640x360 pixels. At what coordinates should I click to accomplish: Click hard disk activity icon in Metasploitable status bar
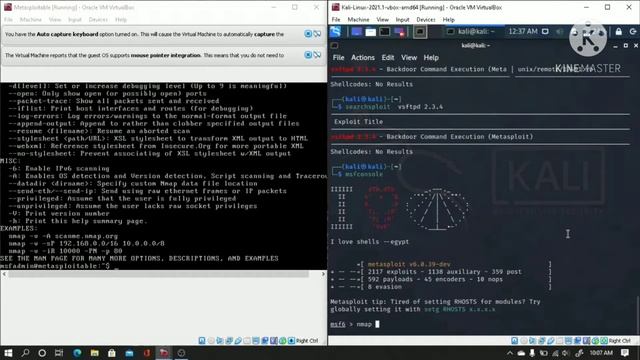click(x=202, y=340)
